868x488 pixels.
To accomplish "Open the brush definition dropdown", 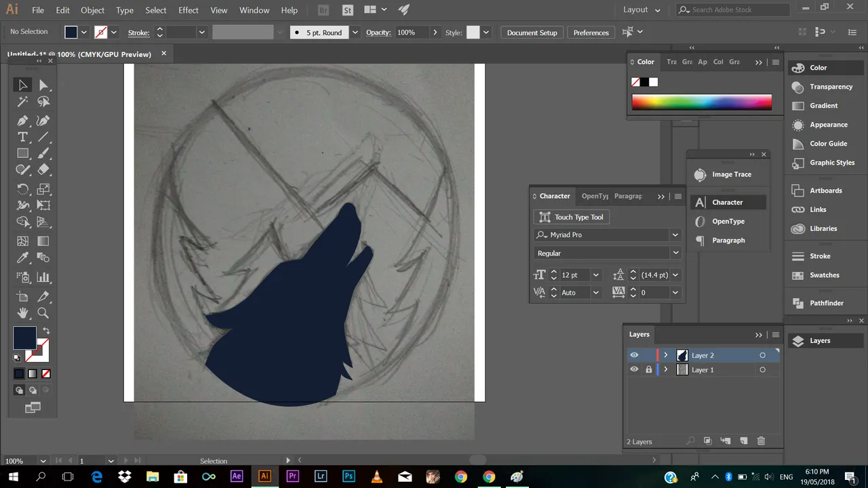I will 355,33.
